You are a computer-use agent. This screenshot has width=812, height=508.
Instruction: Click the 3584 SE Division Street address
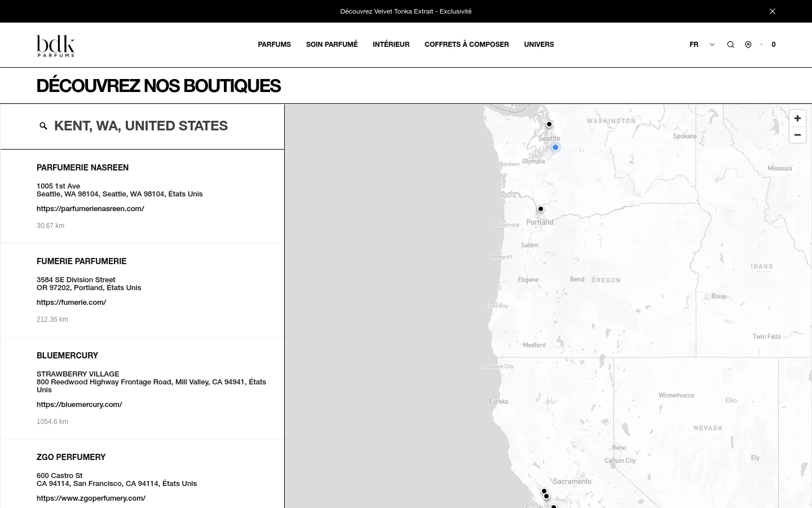(x=76, y=279)
